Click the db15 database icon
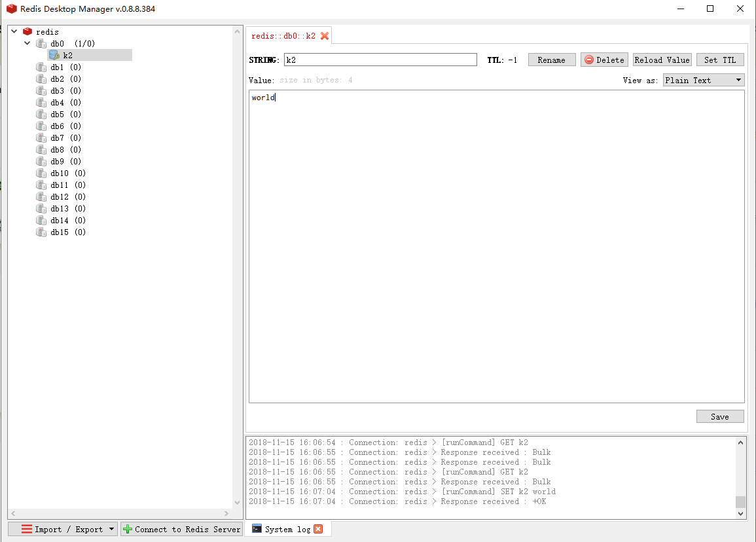The image size is (756, 542). [x=41, y=232]
